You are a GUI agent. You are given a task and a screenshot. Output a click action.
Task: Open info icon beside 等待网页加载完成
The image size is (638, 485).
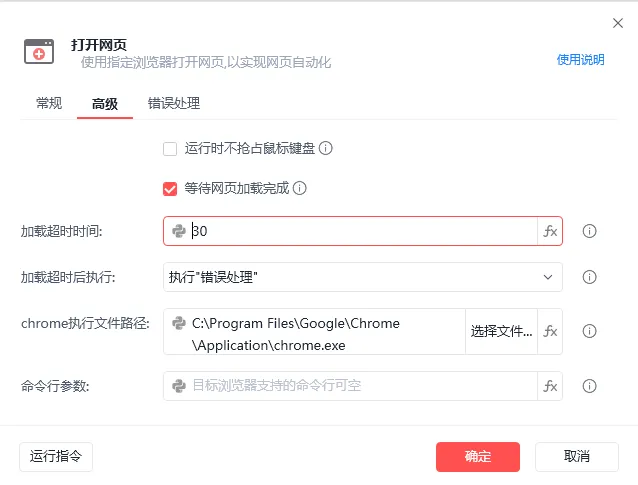(x=299, y=188)
